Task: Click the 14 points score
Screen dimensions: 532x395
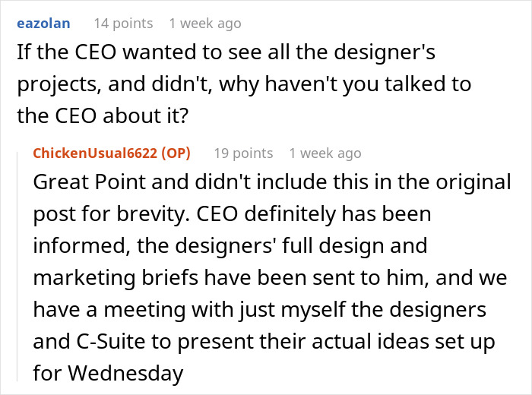Action: point(122,24)
